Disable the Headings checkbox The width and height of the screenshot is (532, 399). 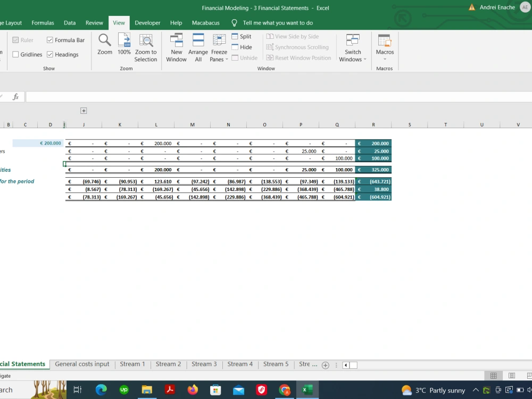tap(49, 54)
